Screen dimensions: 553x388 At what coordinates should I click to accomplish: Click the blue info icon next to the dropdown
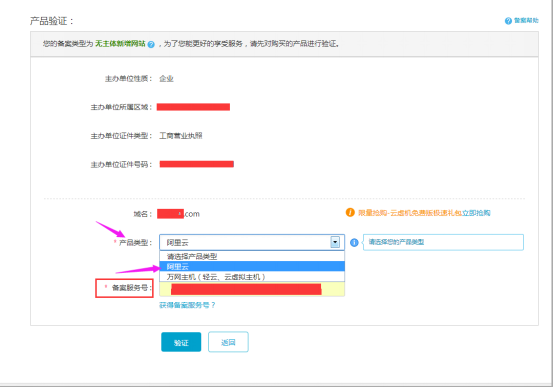tap(354, 242)
